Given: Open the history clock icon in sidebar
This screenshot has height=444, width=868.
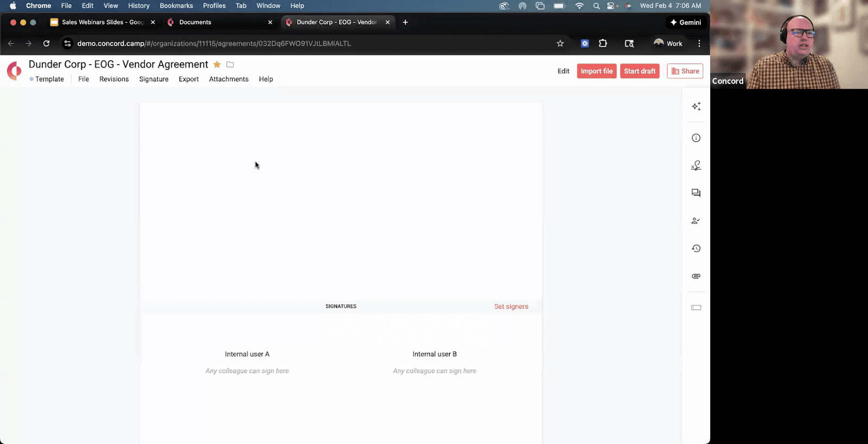Looking at the screenshot, I should (x=696, y=249).
